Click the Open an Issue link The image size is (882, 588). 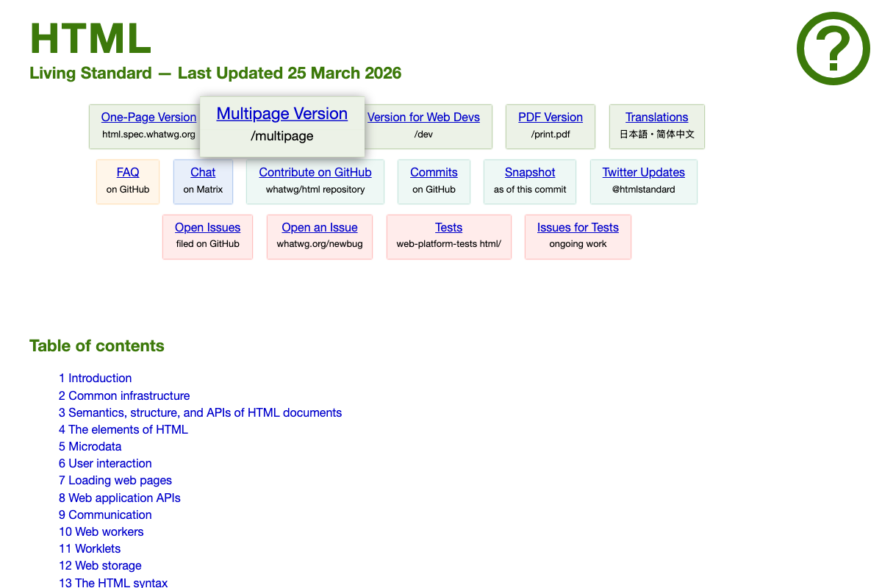click(x=320, y=227)
